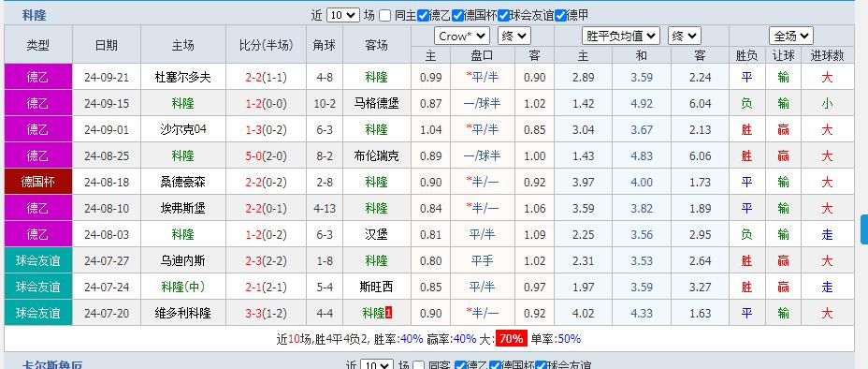The width and height of the screenshot is (868, 369).
Task: Open the 近 10 场 dropdown in 卡尔斯鲁厄 panel
Action: click(377, 364)
